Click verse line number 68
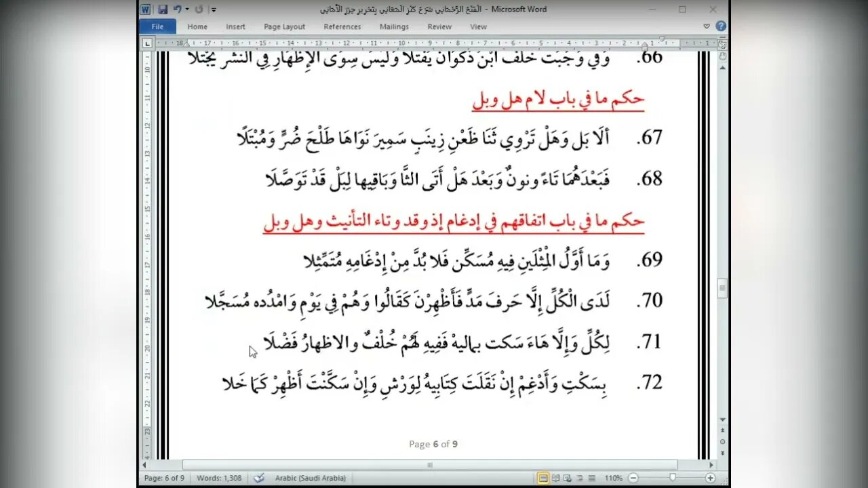This screenshot has height=488, width=868. click(x=650, y=178)
